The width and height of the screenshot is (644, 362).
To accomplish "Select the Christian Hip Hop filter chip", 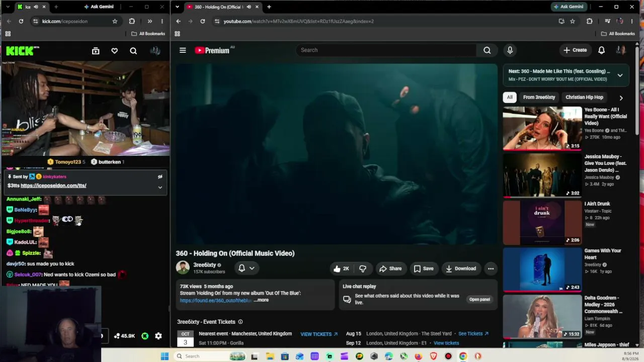I will pyautogui.click(x=584, y=98).
